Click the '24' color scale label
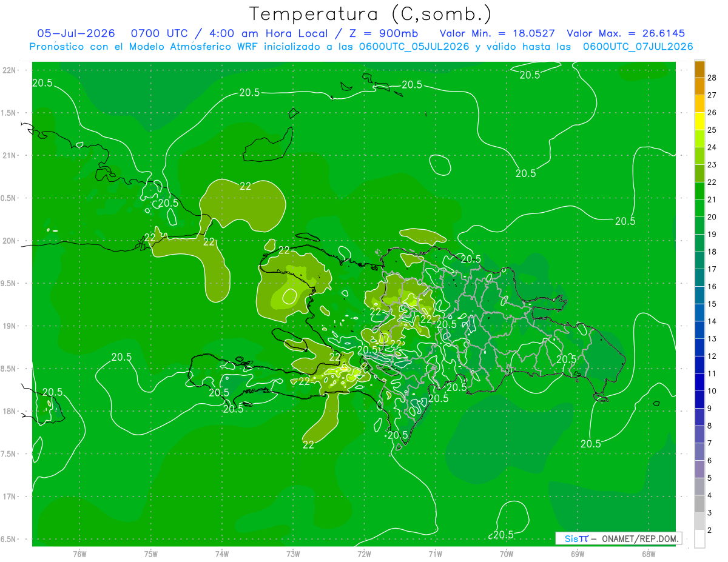The image size is (728, 562). pyautogui.click(x=713, y=147)
